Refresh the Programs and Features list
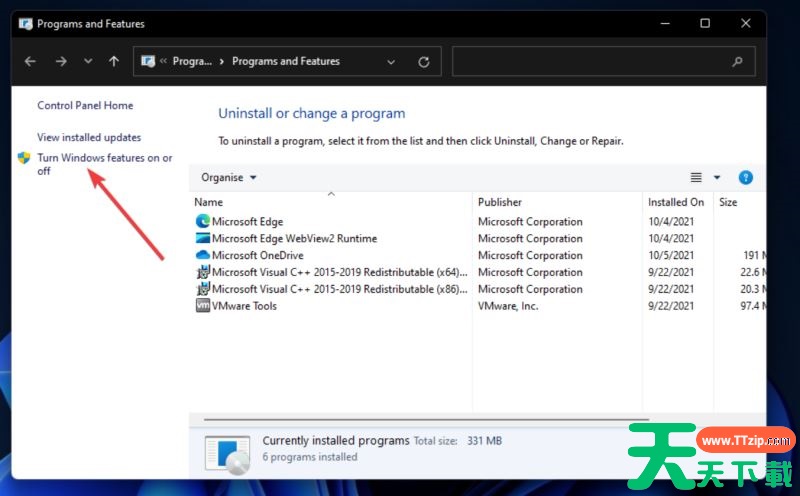This screenshot has width=800, height=496. click(423, 62)
